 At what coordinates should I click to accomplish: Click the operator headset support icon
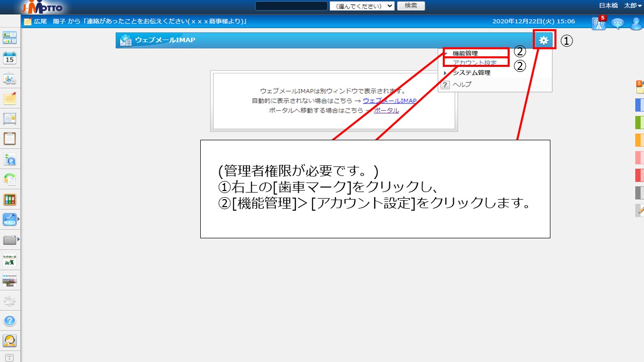tap(10, 341)
